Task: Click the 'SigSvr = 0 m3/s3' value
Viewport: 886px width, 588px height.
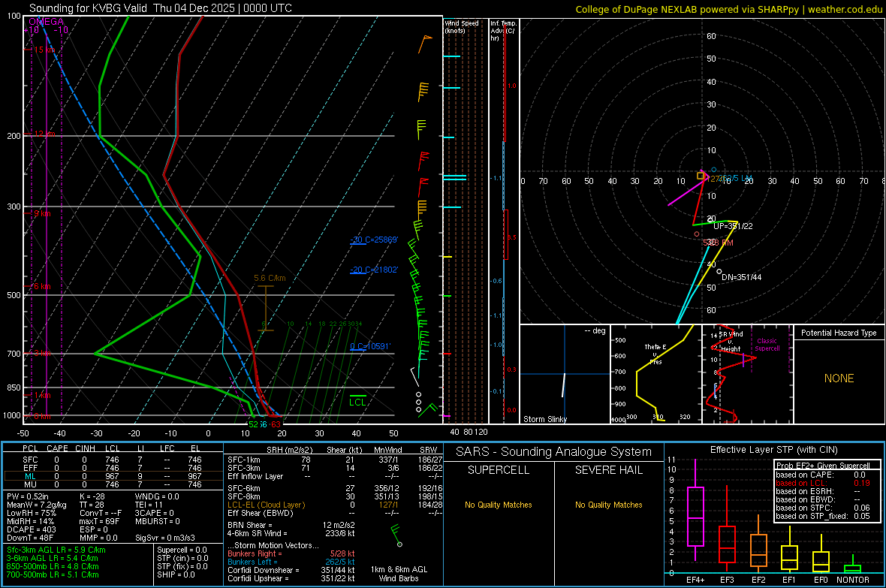Action: [165, 538]
